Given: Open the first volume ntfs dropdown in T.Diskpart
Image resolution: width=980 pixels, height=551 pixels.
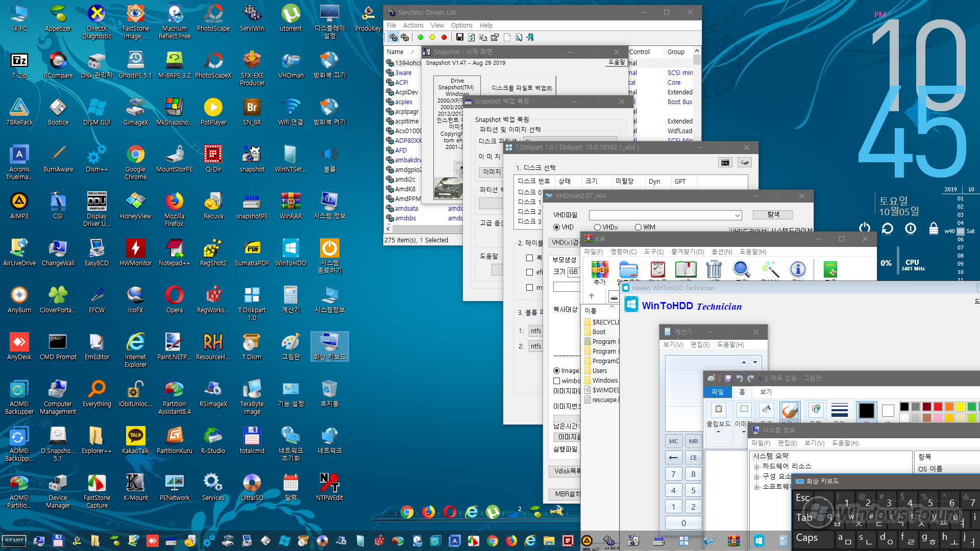Looking at the screenshot, I should point(535,331).
